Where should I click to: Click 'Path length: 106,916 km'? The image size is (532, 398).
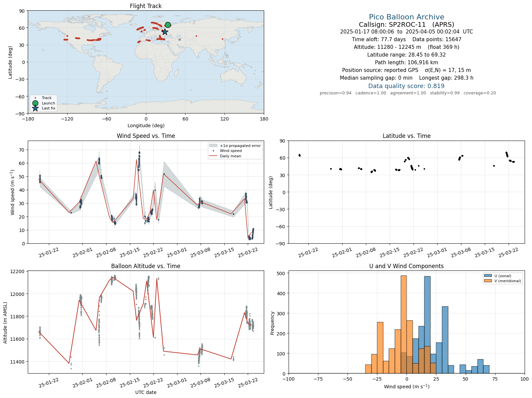406,63
